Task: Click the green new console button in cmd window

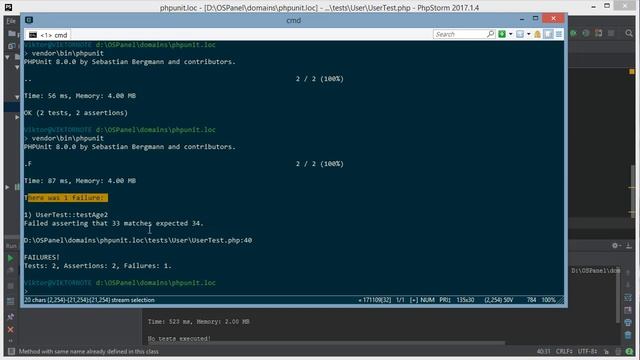Action: coord(502,34)
